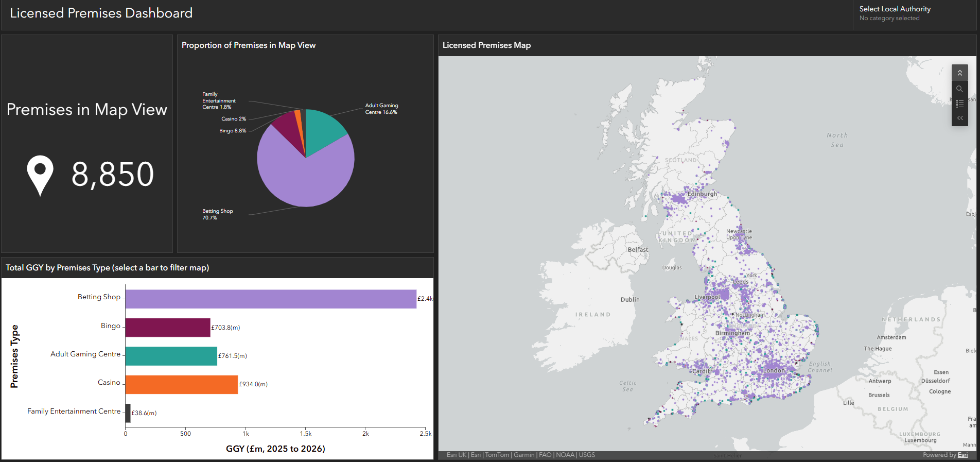Click the 'Casino' axis label in the bar chart
The height and width of the screenshot is (462, 980).
109,383
